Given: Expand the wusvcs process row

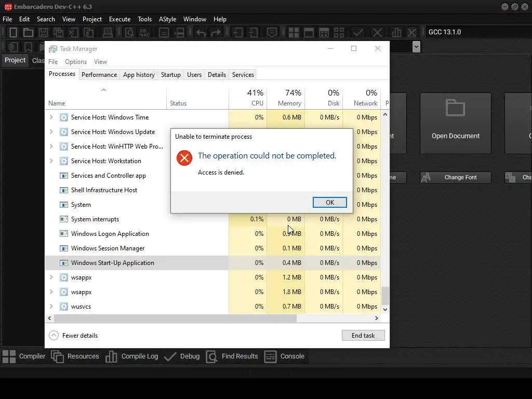Looking at the screenshot, I should pyautogui.click(x=51, y=307).
